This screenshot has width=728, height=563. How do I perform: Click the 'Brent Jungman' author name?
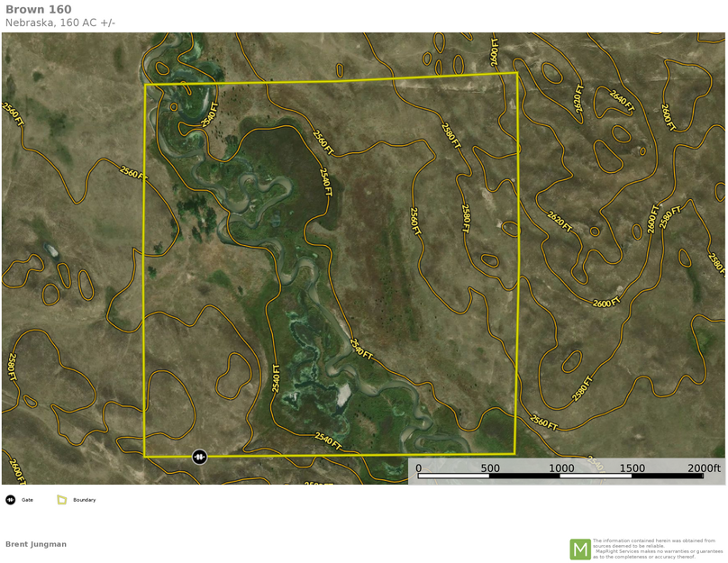pyautogui.click(x=36, y=544)
